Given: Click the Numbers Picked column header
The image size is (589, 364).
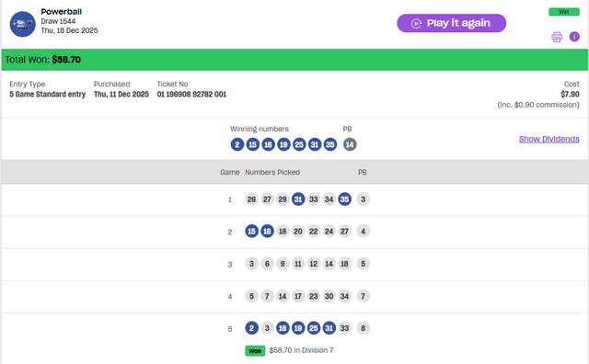Looking at the screenshot, I should coord(272,172).
